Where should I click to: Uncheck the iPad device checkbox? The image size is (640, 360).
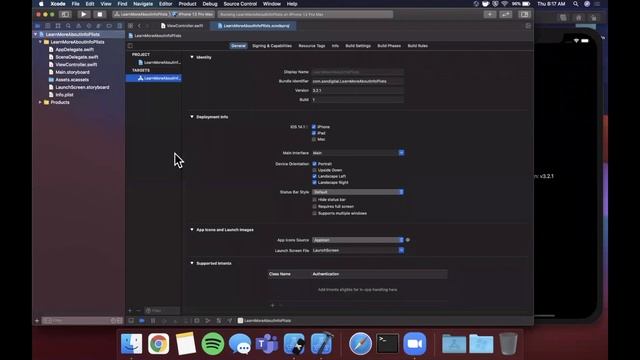[x=314, y=133]
